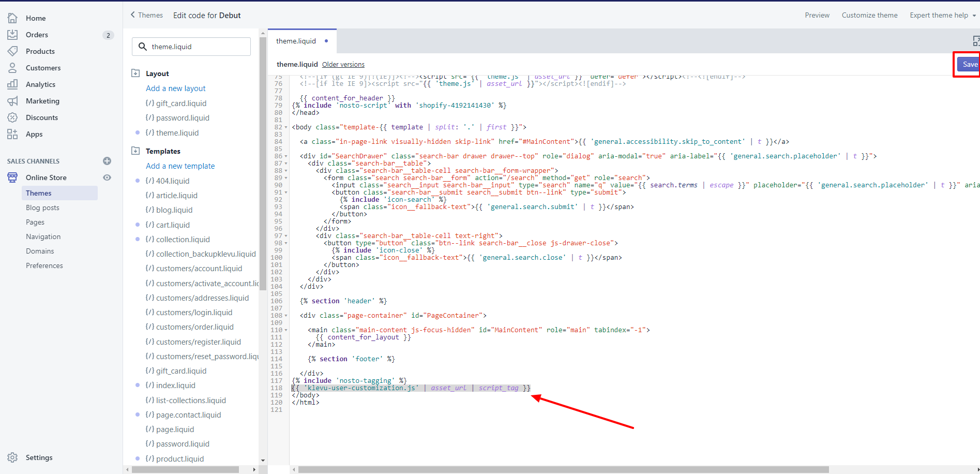Open customers/login.liquid template
The image size is (980, 474).
(194, 313)
